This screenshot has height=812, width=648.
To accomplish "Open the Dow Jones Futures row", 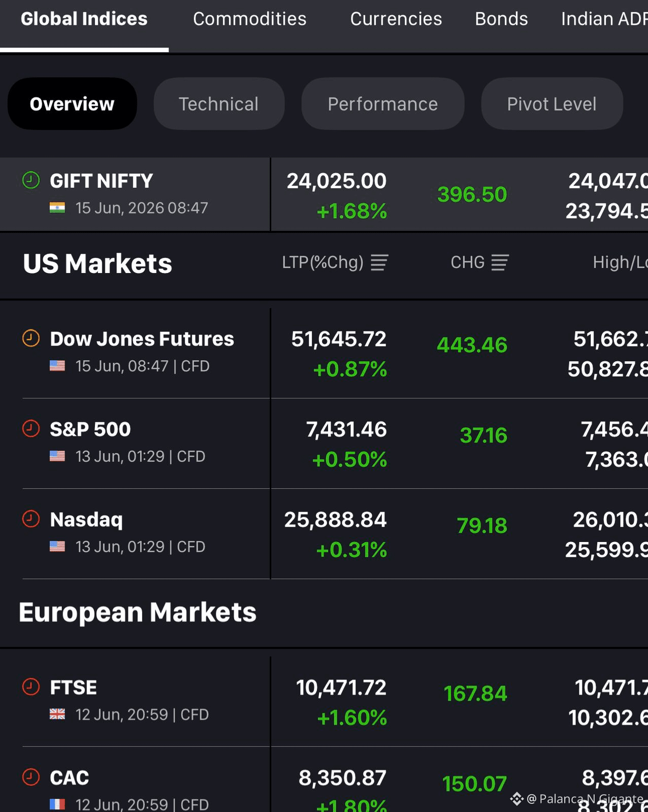I will [324, 353].
